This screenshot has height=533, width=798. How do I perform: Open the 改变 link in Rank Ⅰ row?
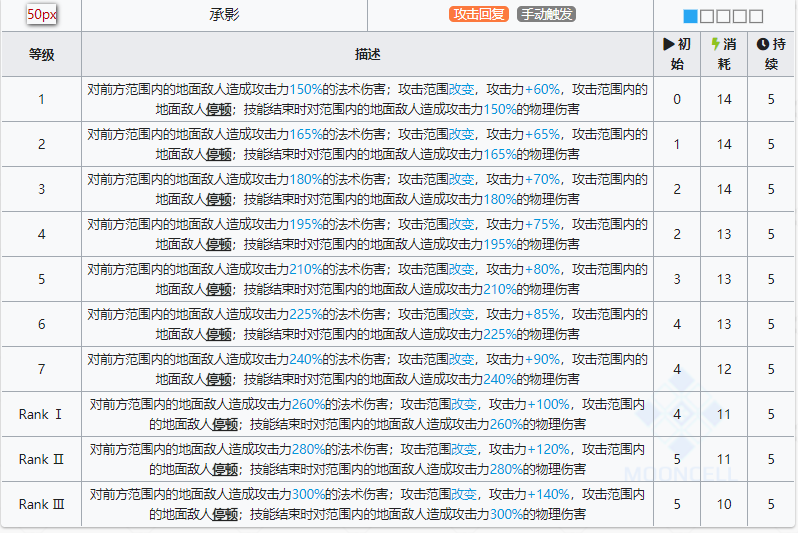click(464, 405)
